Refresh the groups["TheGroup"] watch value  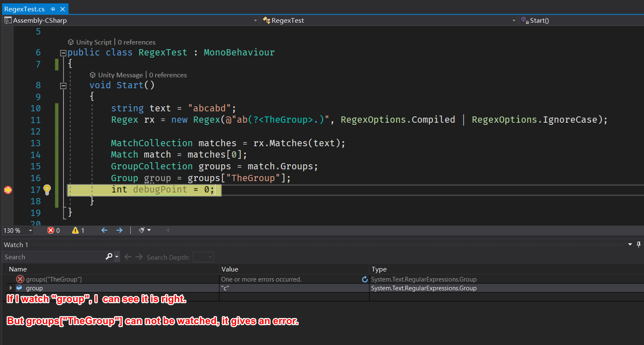pos(365,279)
